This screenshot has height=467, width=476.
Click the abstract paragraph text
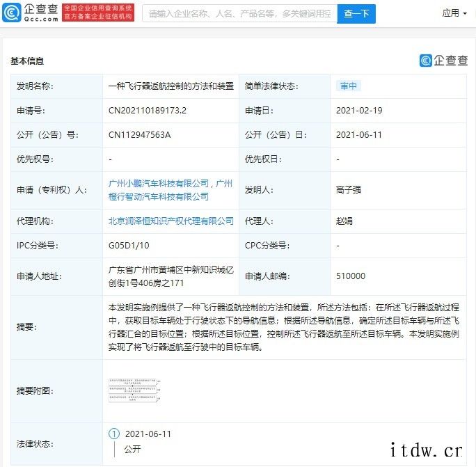(283, 327)
